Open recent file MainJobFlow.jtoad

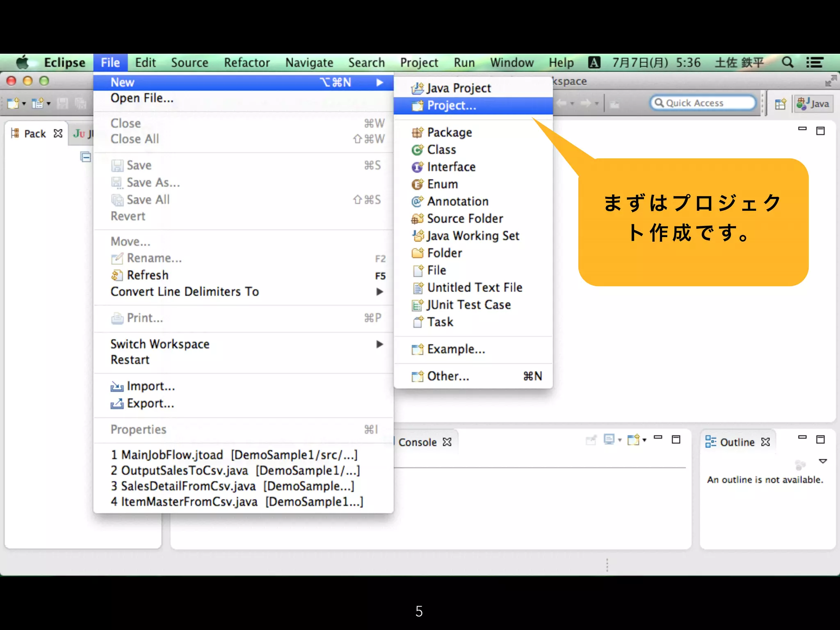[x=234, y=455]
